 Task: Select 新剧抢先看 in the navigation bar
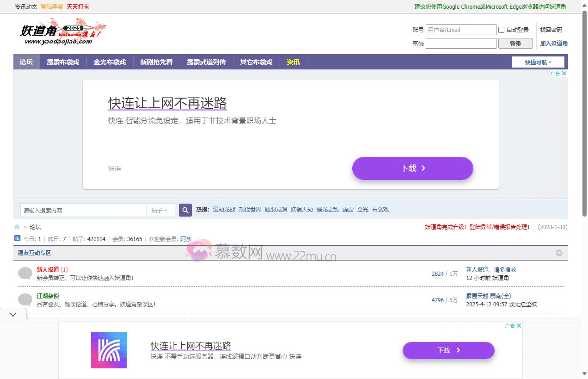[157, 62]
